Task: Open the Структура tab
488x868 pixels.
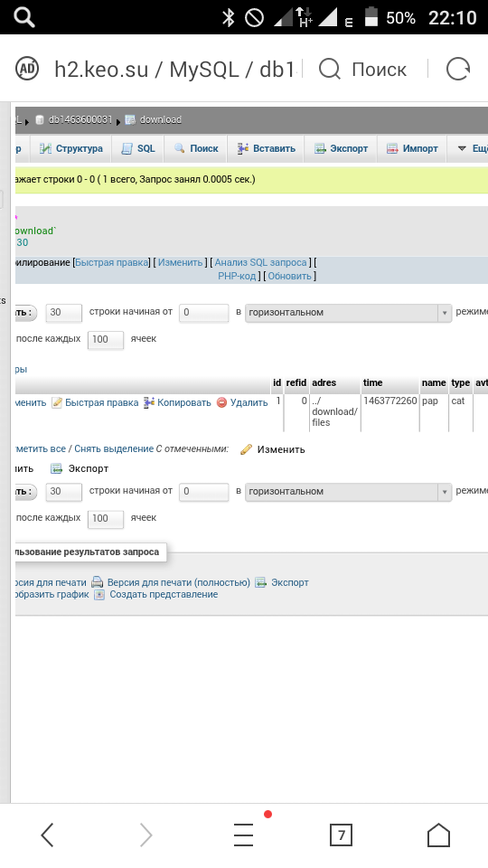Action: [x=70, y=148]
